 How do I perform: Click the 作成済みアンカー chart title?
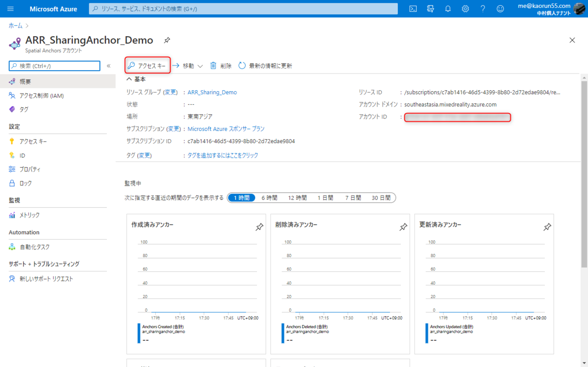(x=152, y=224)
